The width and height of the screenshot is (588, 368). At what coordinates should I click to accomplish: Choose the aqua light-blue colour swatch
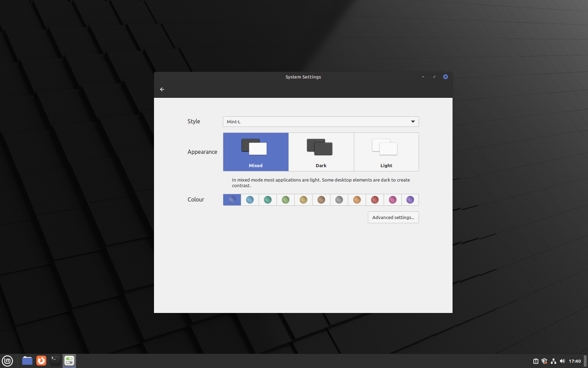tap(250, 200)
